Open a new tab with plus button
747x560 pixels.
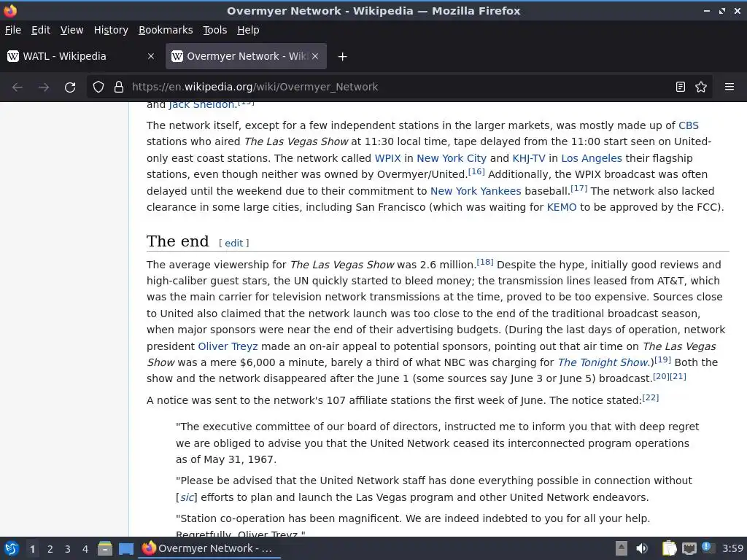pyautogui.click(x=342, y=57)
